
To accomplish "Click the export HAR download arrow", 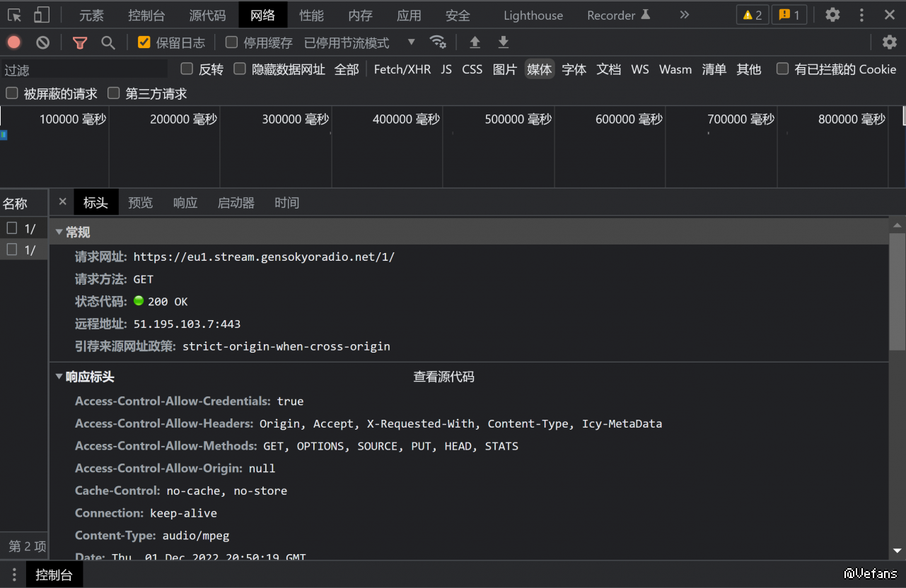I will pos(503,42).
